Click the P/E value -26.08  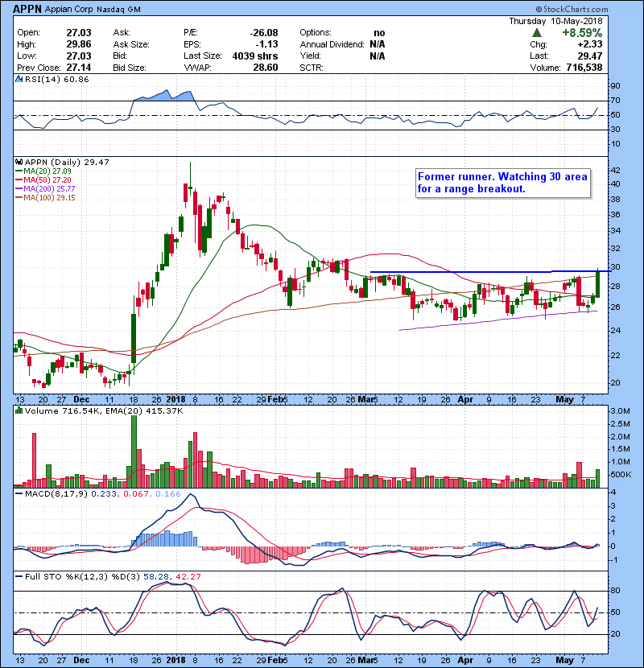click(264, 33)
